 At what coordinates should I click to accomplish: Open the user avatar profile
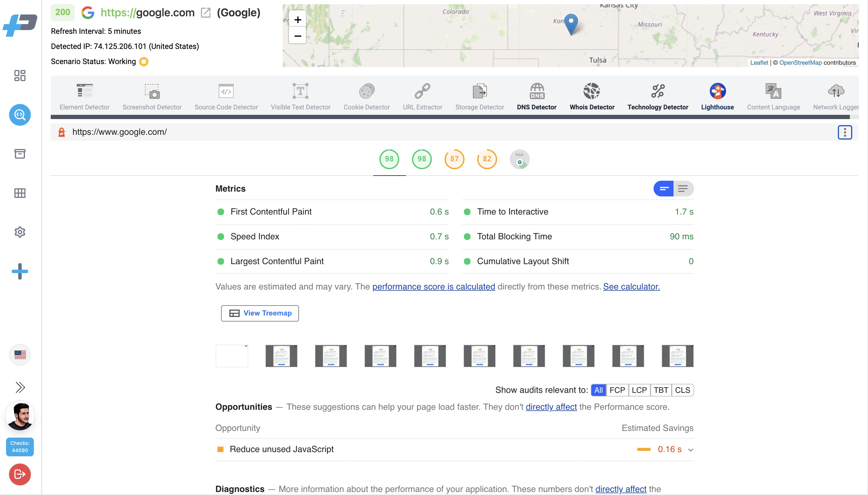coord(20,416)
